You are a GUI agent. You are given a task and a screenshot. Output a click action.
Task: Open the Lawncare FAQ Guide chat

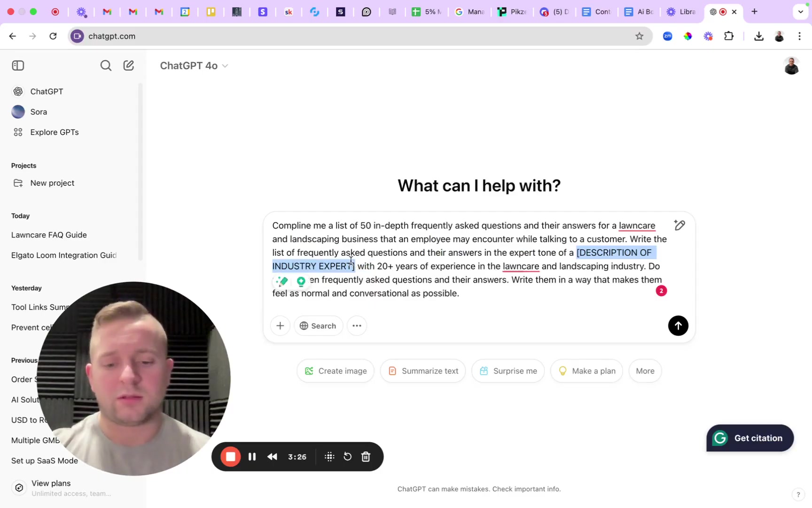tap(49, 235)
